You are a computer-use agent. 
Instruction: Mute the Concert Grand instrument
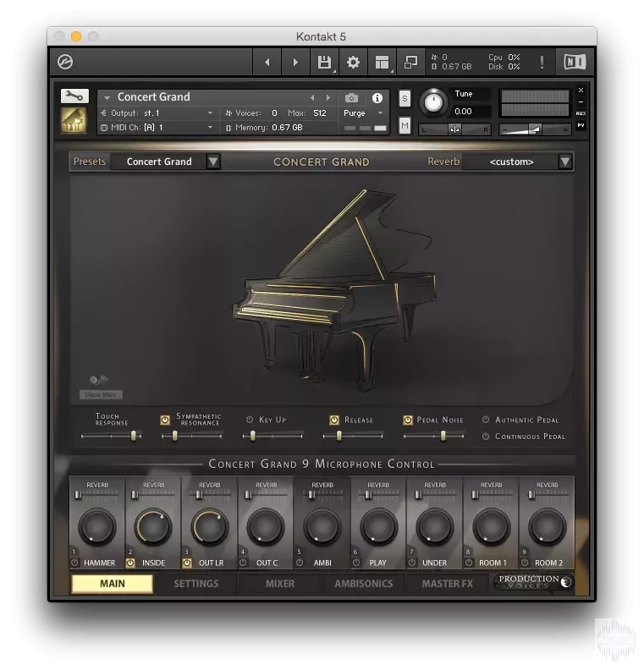(405, 125)
